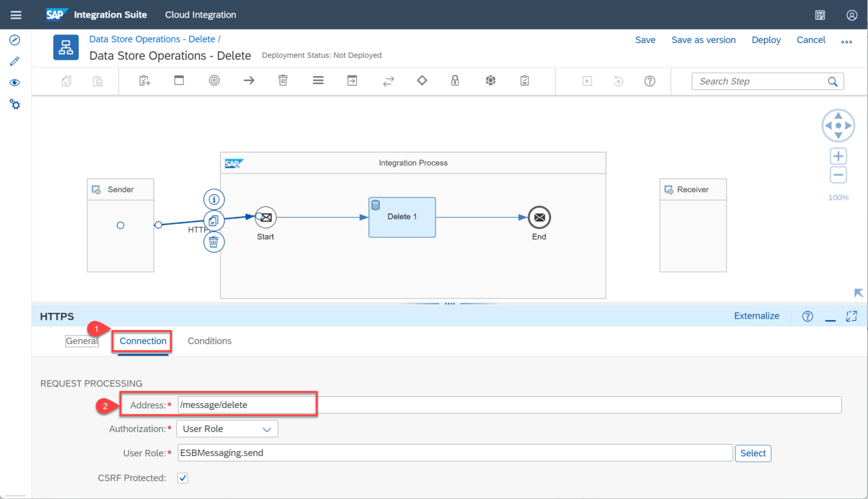Open the user profile icon
Screen dimensions: 868x499
(852, 15)
